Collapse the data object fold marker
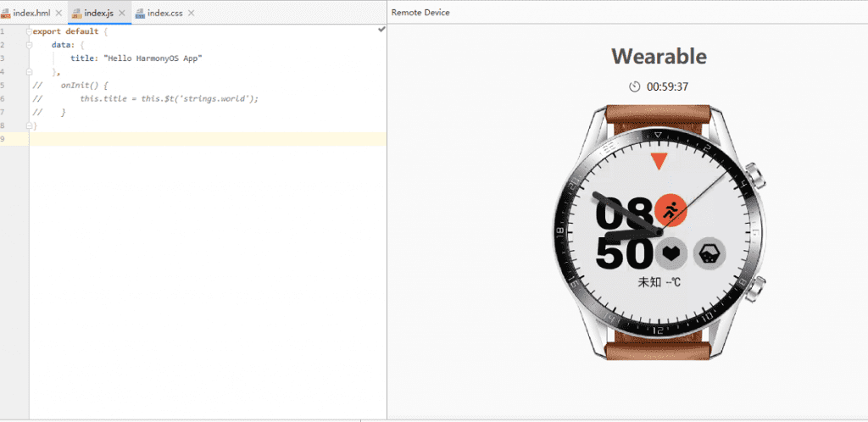Image resolution: width=868 pixels, height=422 pixels. [x=29, y=45]
